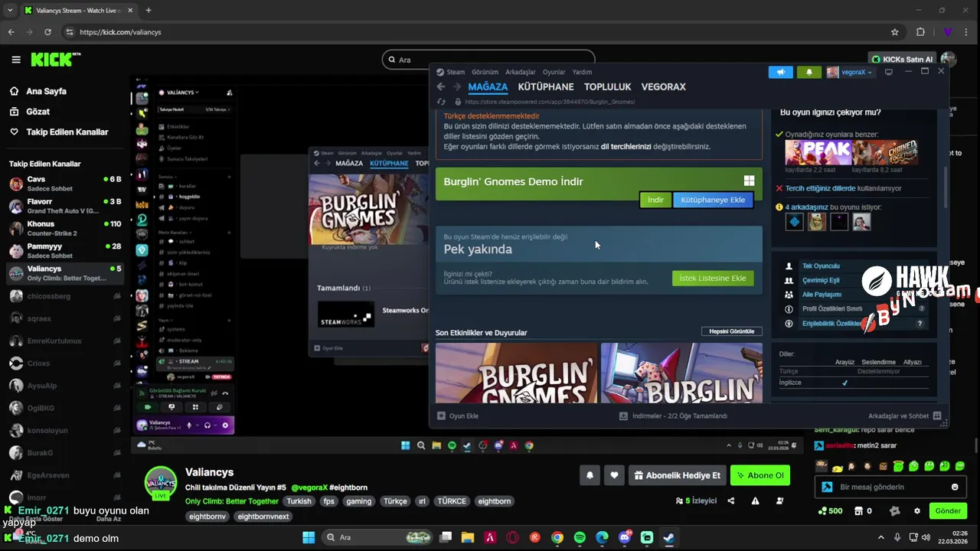Image resolution: width=980 pixels, height=551 pixels.
Task: Click Hepsini Görüntüle button
Action: click(x=731, y=331)
